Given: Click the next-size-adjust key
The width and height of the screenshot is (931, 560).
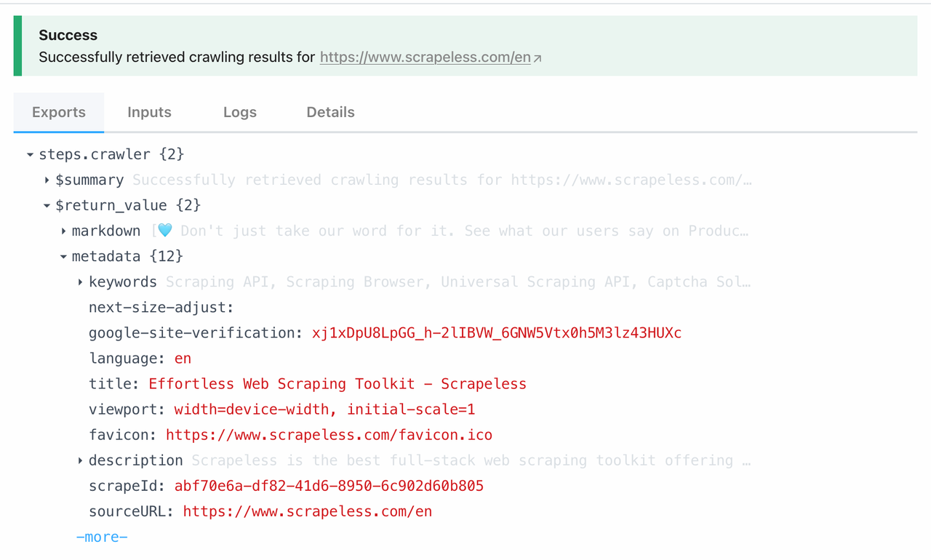Looking at the screenshot, I should click(x=161, y=308).
